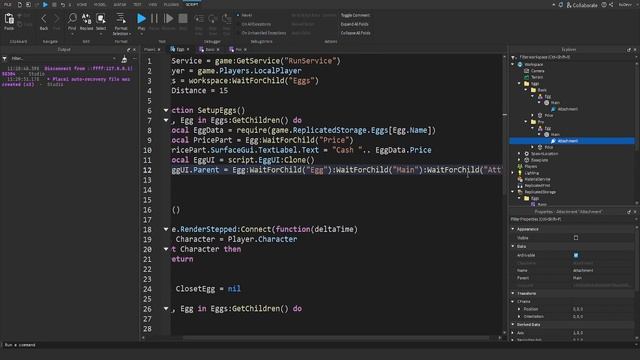
Task: Start playtest with the large Play button
Action: (141, 18)
